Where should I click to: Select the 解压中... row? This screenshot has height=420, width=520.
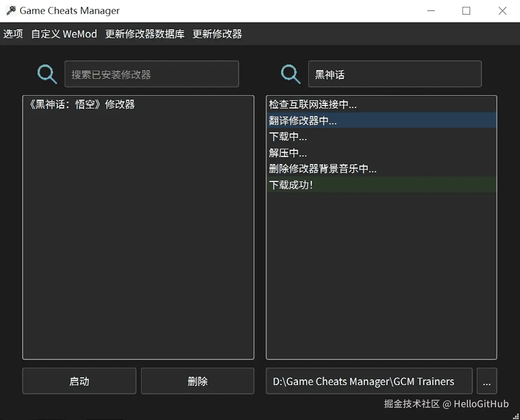(x=381, y=153)
